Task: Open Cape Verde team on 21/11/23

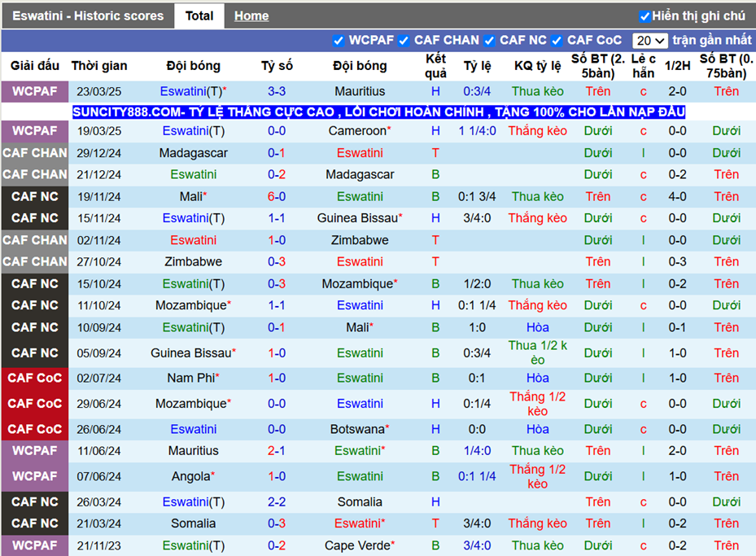Action: [360, 545]
